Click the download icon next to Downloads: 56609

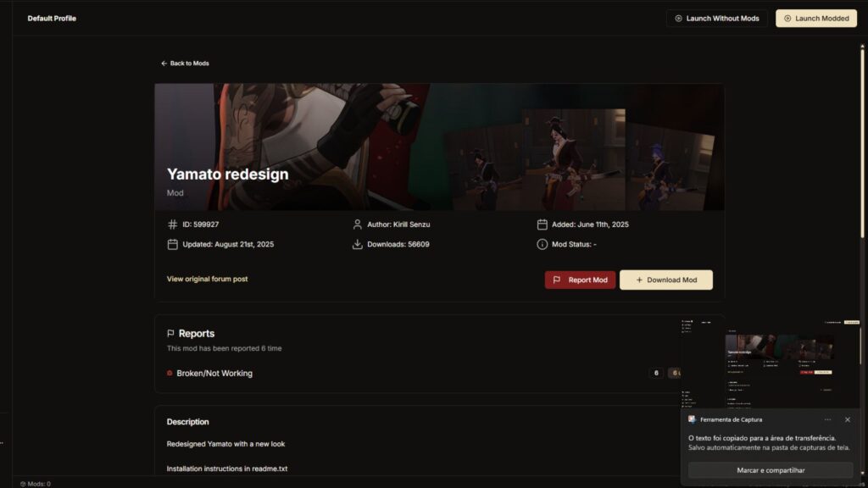[x=357, y=244]
